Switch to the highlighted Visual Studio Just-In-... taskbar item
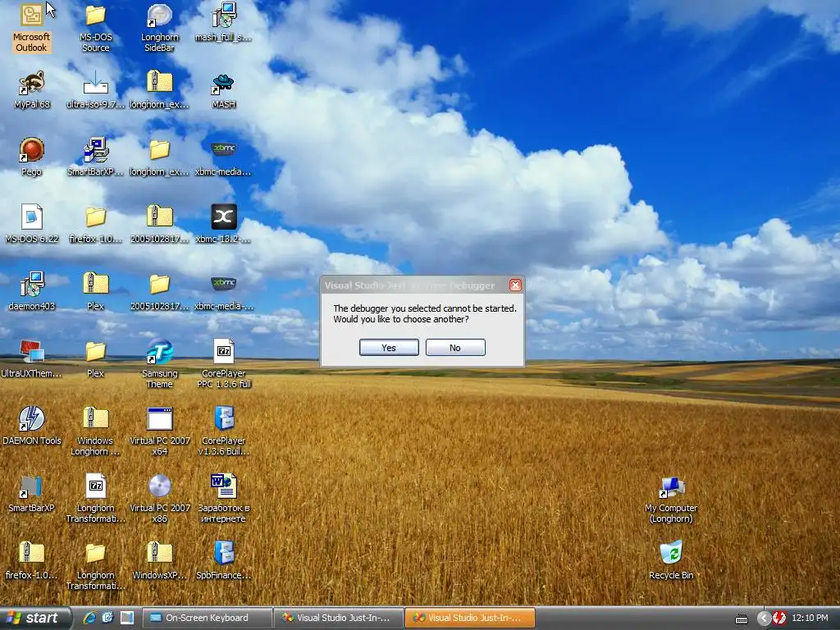This screenshot has height=630, width=840. 470,619
